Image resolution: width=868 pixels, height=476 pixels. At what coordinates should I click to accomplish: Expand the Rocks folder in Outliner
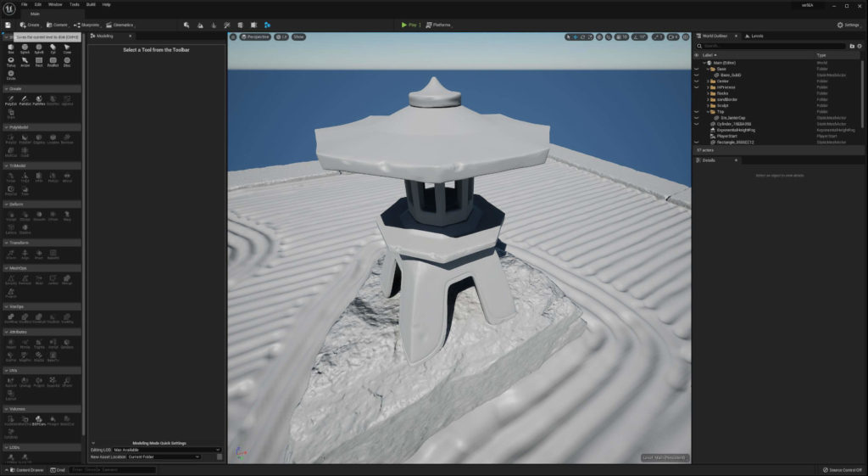708,93
